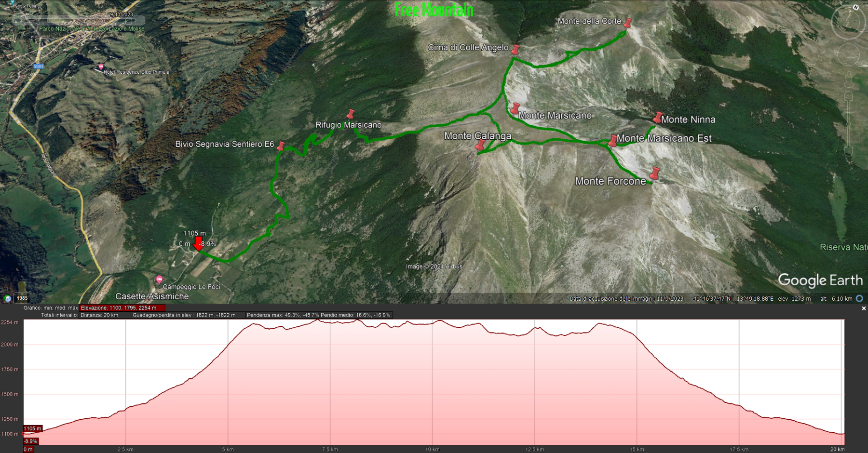
Task: Reset view with the North compass indicator
Action: tap(855, 7)
